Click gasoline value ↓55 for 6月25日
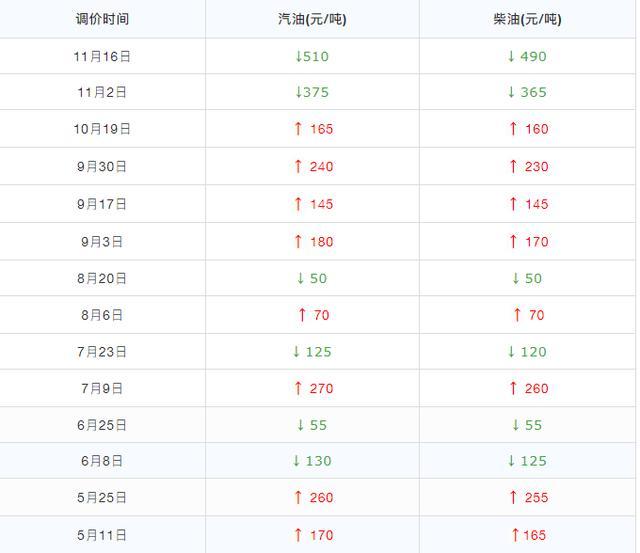640x553 pixels. tap(312, 425)
